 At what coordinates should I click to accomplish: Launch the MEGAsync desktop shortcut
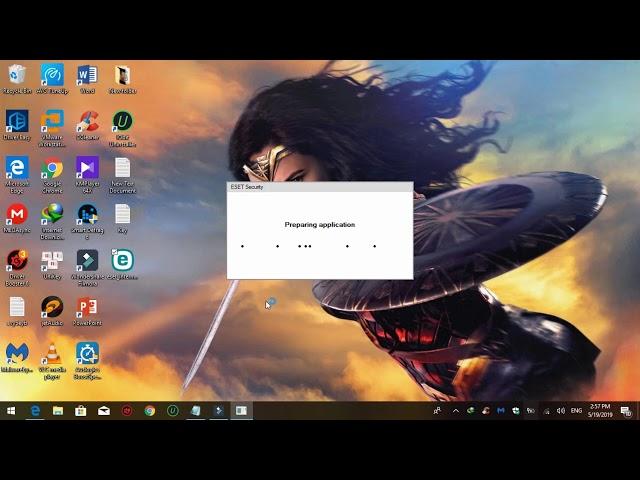[x=17, y=218]
